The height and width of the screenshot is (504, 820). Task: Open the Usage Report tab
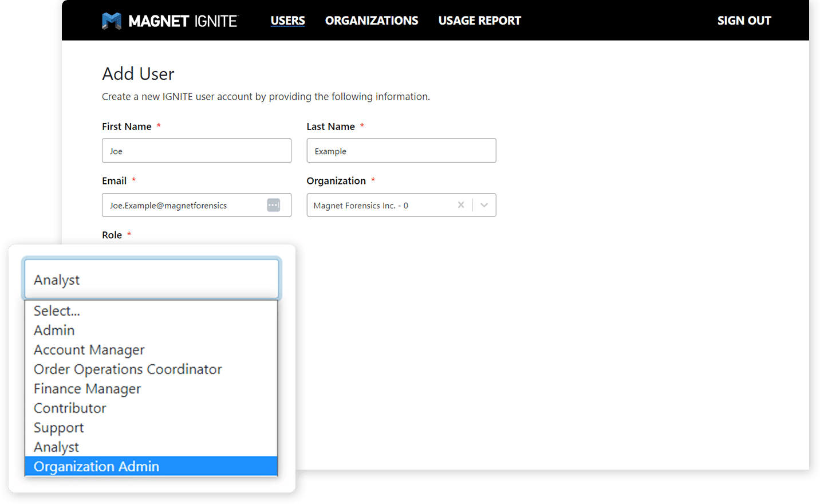[479, 21]
